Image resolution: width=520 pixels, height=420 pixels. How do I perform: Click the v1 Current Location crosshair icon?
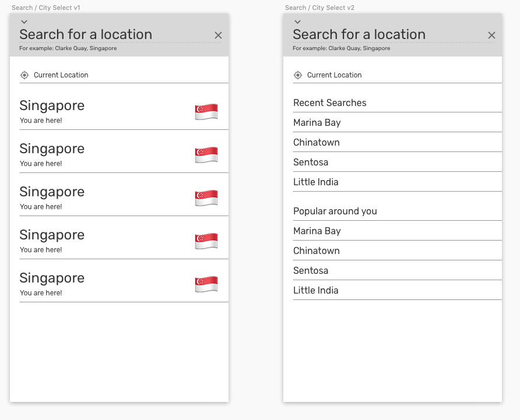pyautogui.click(x=24, y=75)
